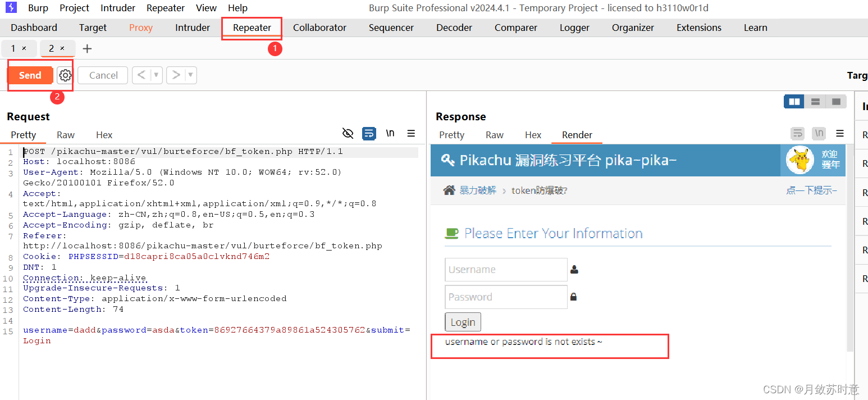Image resolution: width=868 pixels, height=400 pixels.
Task: Toggle word wrap icon in Request panel
Action: [x=369, y=133]
